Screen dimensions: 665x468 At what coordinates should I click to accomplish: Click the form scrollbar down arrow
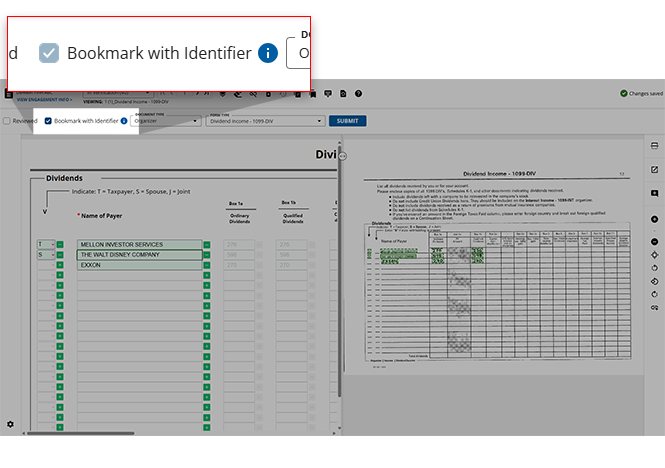click(x=339, y=428)
